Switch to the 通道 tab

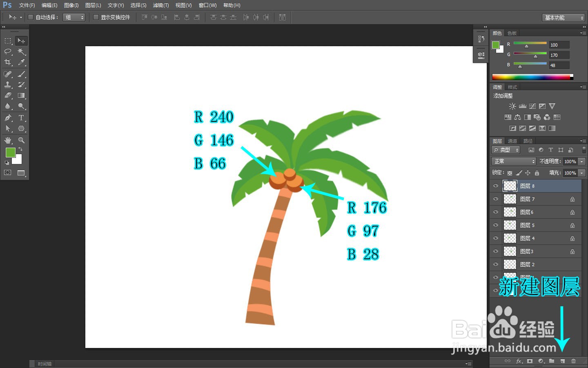pyautogui.click(x=512, y=141)
